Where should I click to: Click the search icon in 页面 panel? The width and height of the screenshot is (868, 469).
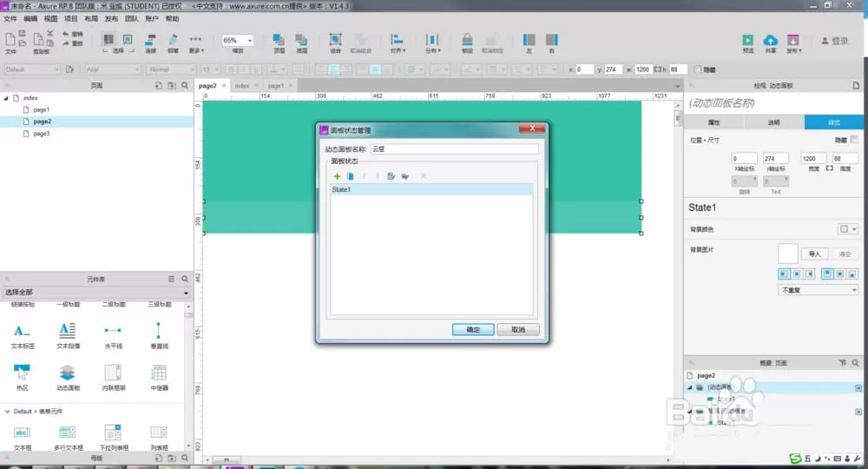point(185,85)
